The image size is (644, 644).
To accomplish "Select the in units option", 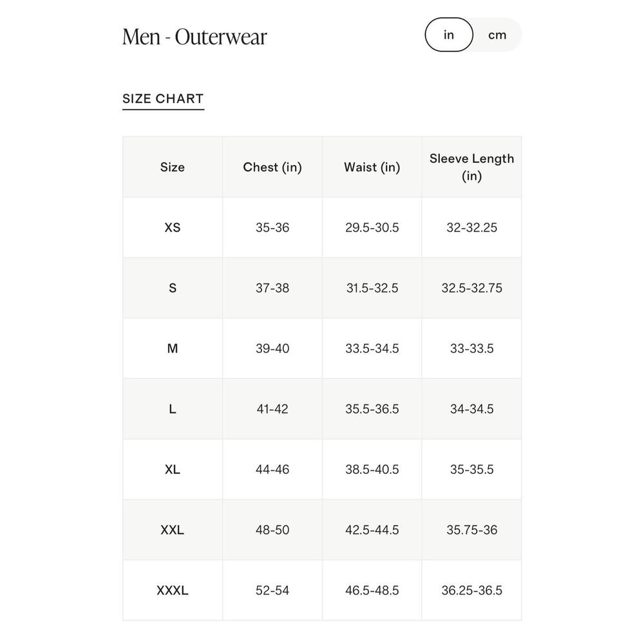I will click(x=449, y=35).
